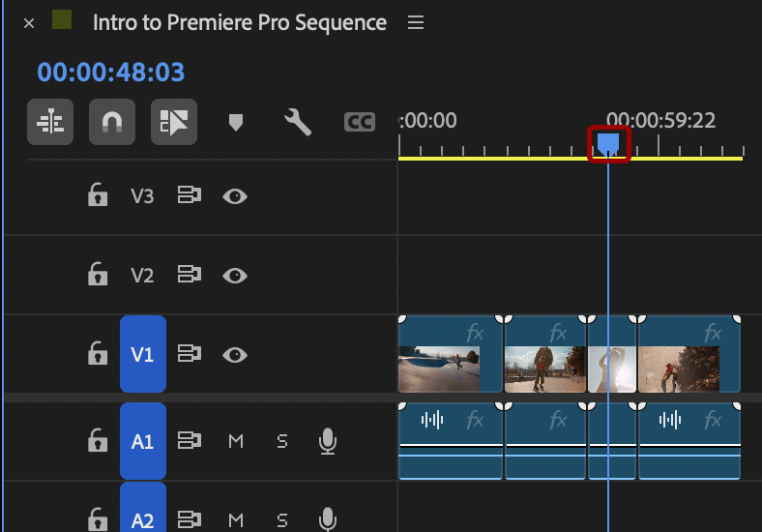Toggle lock on track V3
Image resolution: width=762 pixels, height=532 pixels.
tap(98, 195)
